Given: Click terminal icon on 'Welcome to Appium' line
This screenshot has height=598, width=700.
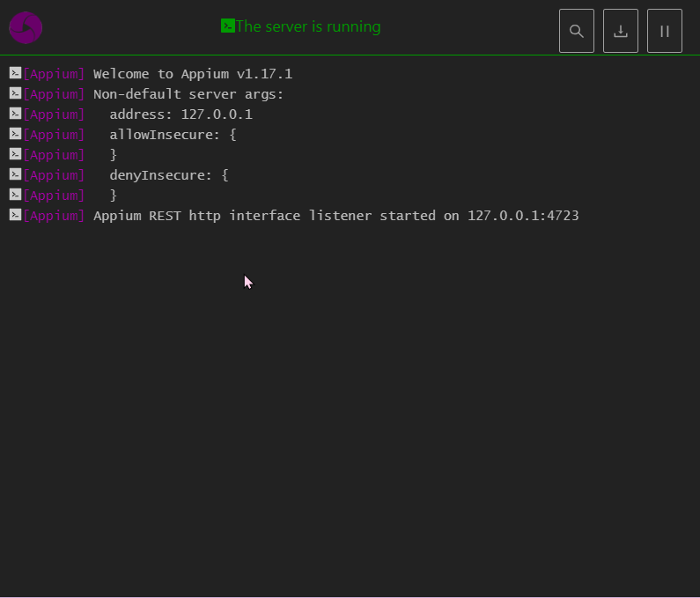Looking at the screenshot, I should click(x=15, y=73).
